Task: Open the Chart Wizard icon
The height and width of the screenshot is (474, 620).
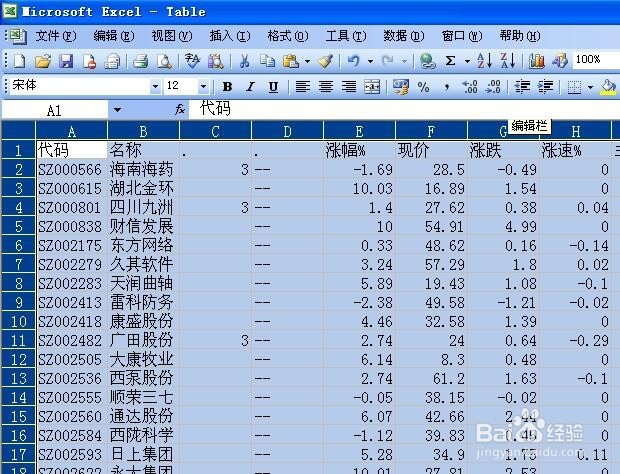Action: (537, 61)
